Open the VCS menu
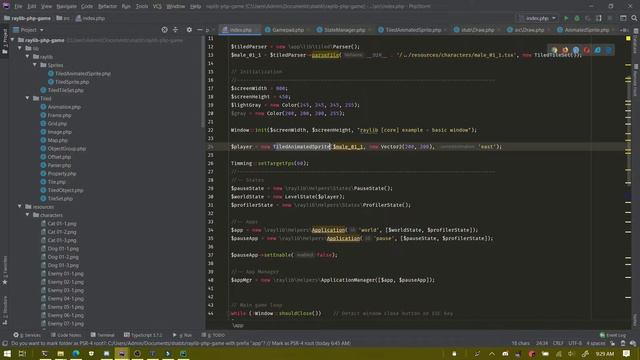The image size is (640, 360). click(x=157, y=7)
